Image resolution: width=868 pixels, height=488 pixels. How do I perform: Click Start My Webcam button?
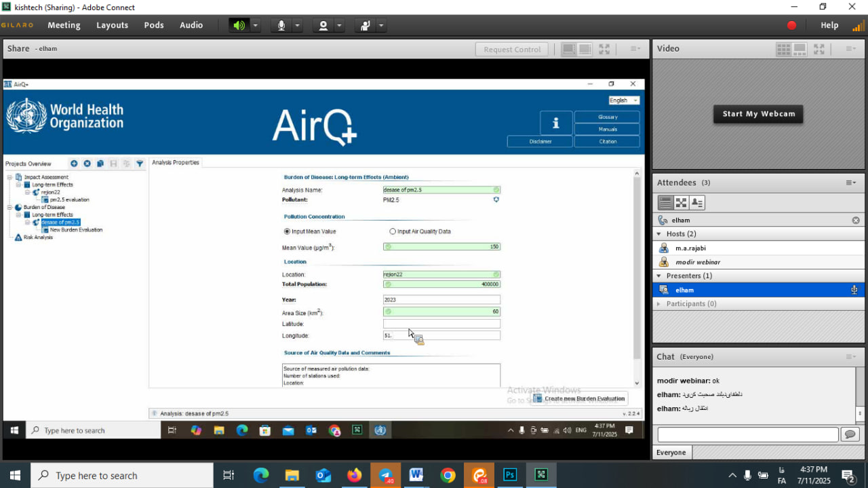[758, 113]
